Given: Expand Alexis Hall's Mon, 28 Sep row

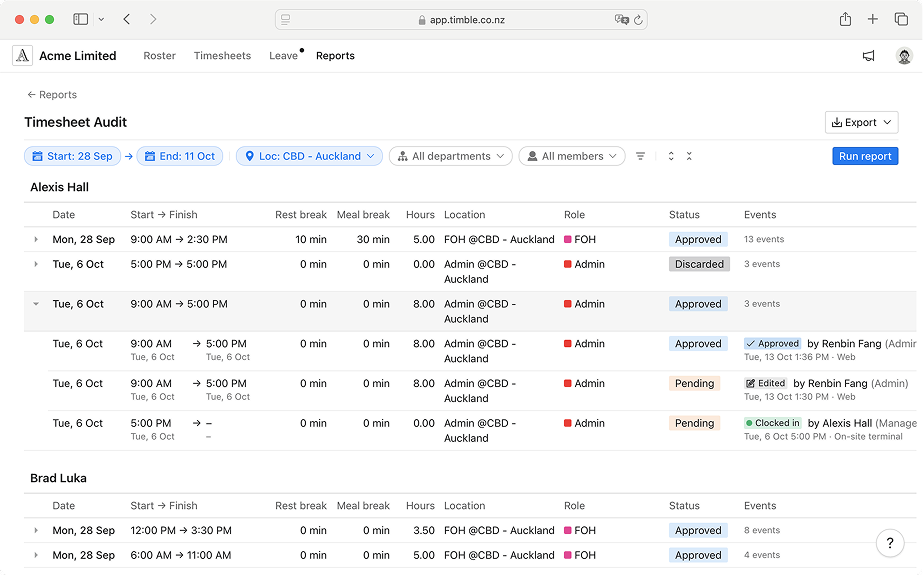Looking at the screenshot, I should click(36, 239).
